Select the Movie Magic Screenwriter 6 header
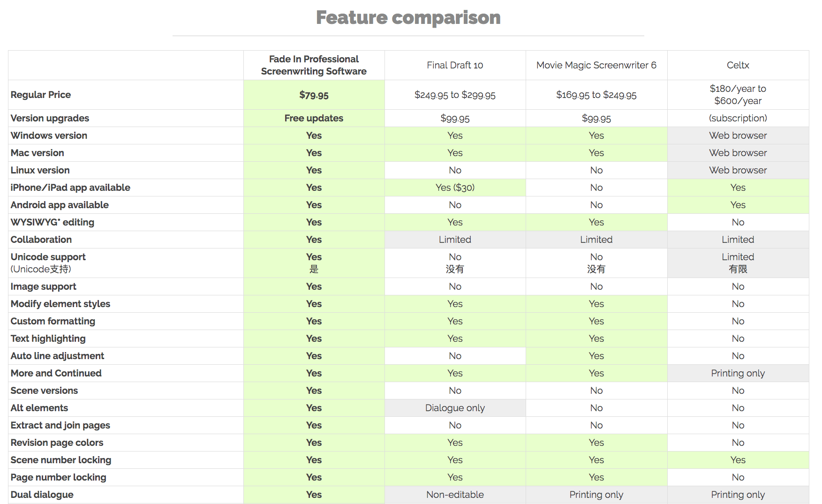This screenshot has height=504, width=822. (596, 65)
